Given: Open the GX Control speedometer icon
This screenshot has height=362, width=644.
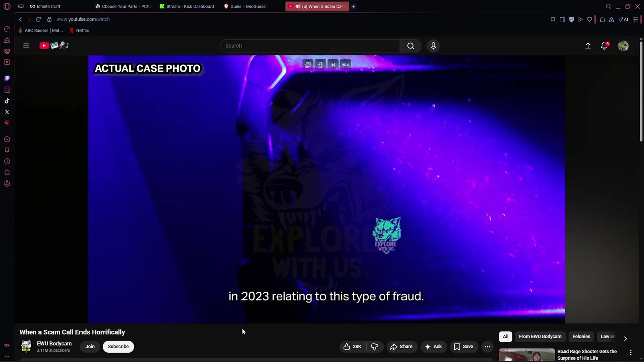Looking at the screenshot, I should tap(7, 29).
